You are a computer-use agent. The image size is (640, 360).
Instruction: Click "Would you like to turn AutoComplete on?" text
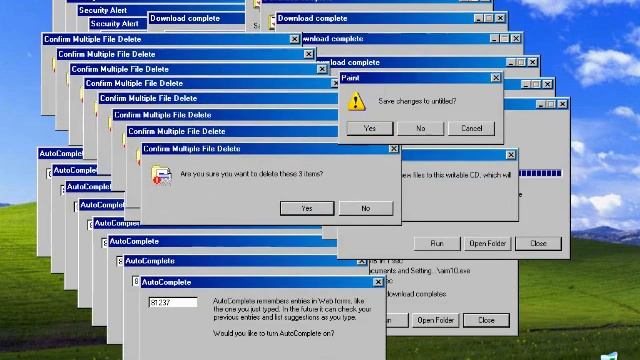(273, 333)
